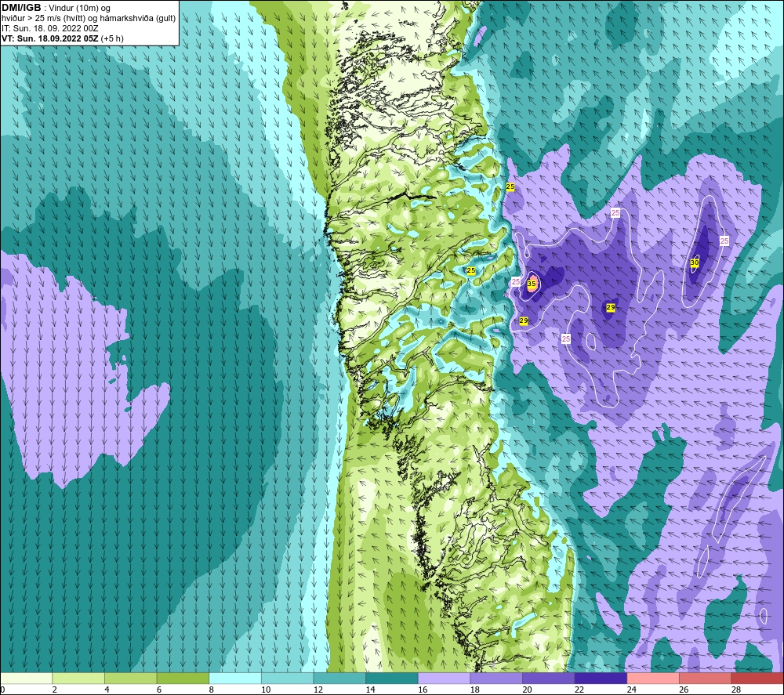Click the white 25 contour label beside the 35 peak
The height and width of the screenshot is (695, 784).
click(516, 282)
